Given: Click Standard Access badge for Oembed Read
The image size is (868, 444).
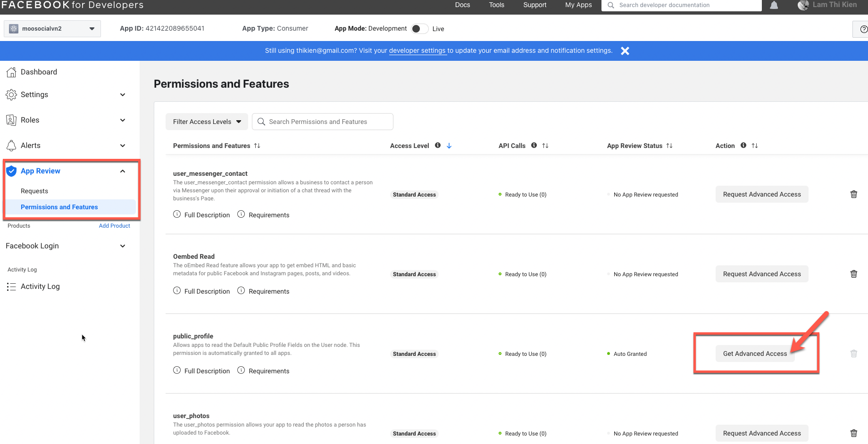Looking at the screenshot, I should tap(415, 274).
